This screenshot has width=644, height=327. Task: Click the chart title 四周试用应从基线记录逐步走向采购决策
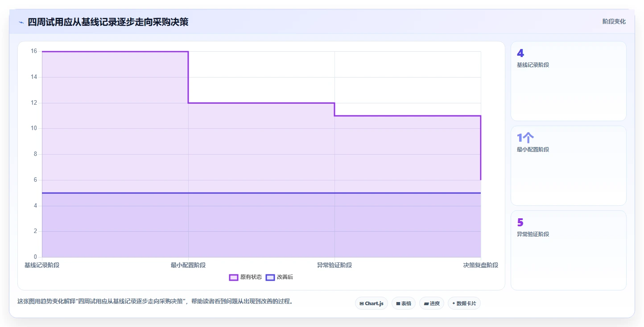pos(108,22)
